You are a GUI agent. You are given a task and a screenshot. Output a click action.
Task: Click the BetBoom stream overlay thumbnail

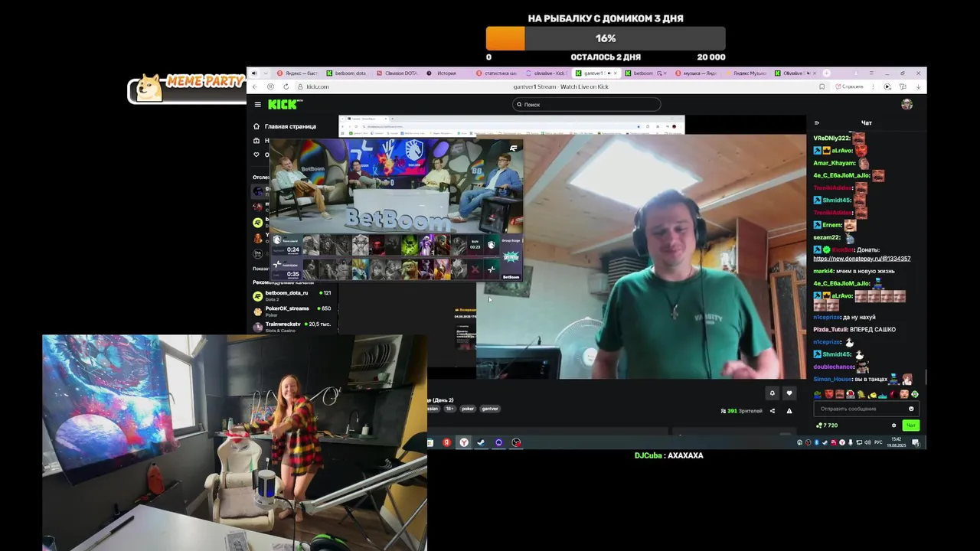click(396, 209)
